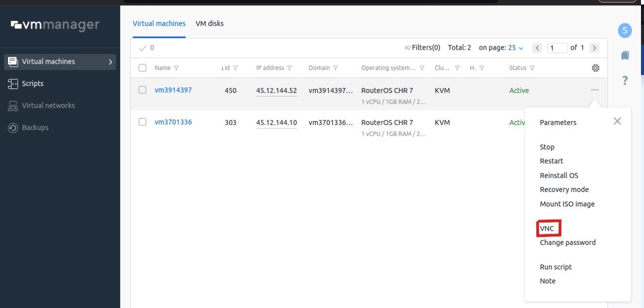Image resolution: width=644 pixels, height=308 pixels.
Task: Open the help question mark icon
Action: [x=625, y=80]
